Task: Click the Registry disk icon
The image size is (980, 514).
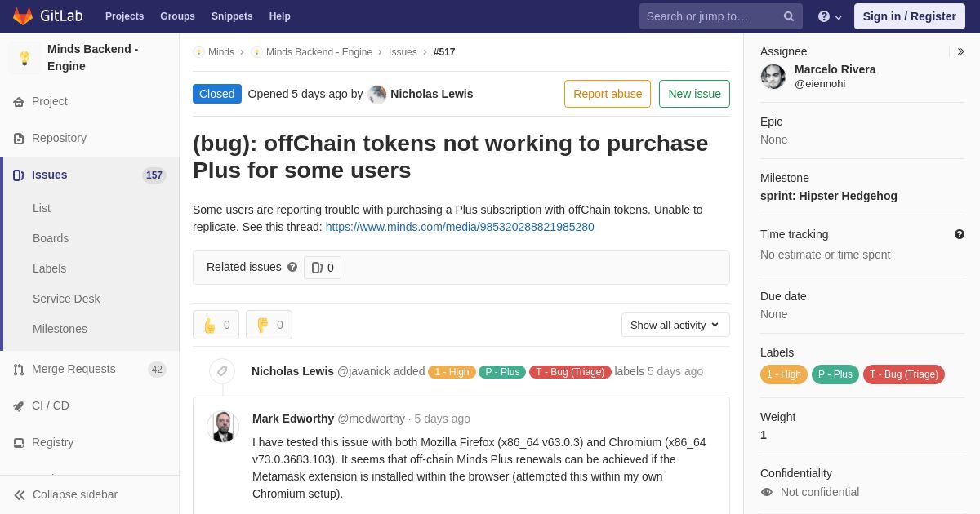Action: point(19,443)
